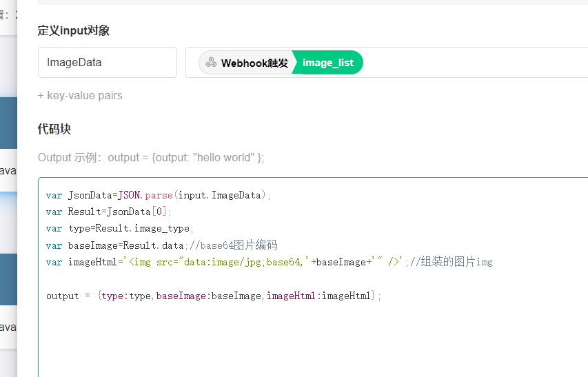Click the 定义input对象 section heading
588x377 pixels.
(74, 31)
